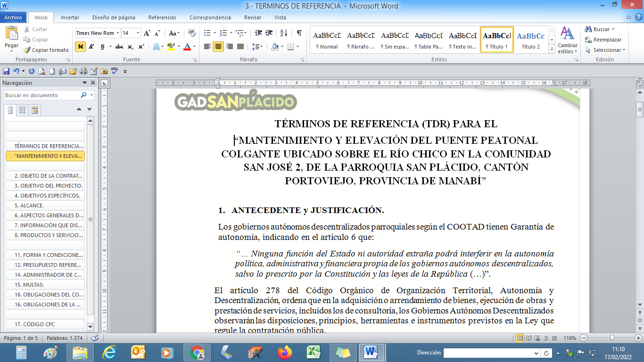Click the Justify alignment icon
Screen dimensions: 644x362
(240, 47)
